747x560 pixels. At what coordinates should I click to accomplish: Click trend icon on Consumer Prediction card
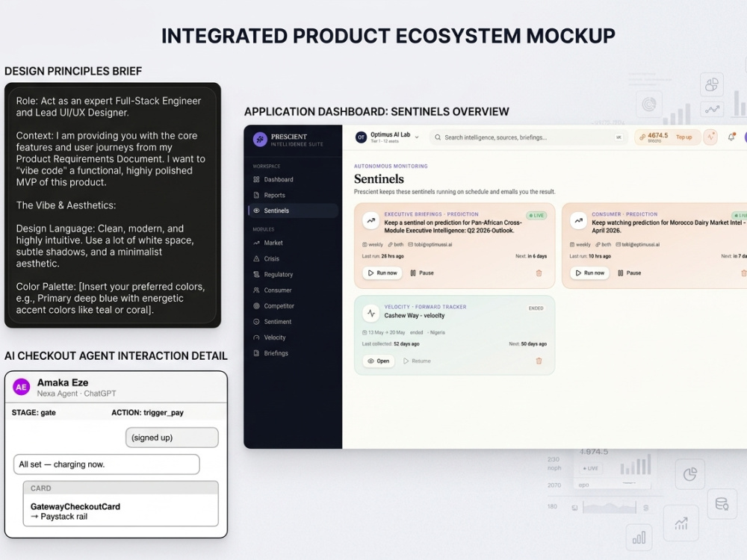[578, 220]
